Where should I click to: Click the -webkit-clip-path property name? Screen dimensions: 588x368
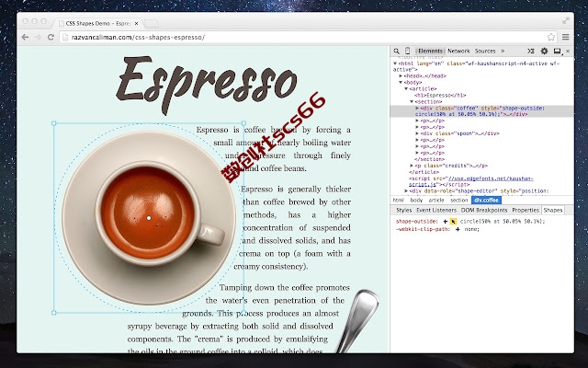pyautogui.click(x=423, y=229)
